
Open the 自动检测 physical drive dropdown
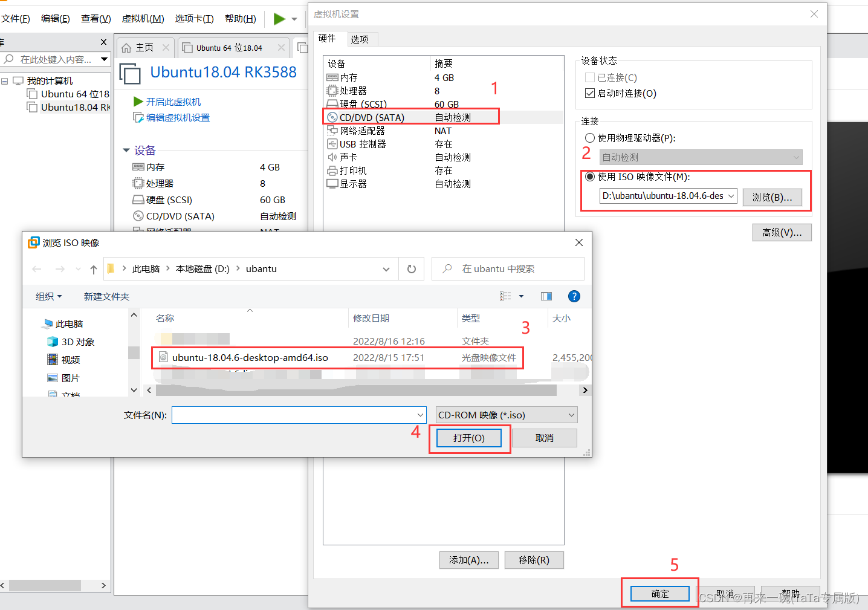pos(701,157)
